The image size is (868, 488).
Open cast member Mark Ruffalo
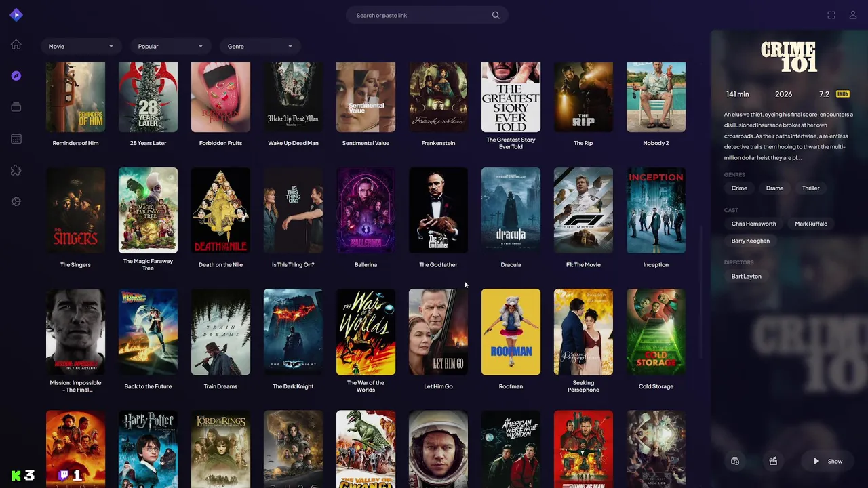(x=811, y=224)
